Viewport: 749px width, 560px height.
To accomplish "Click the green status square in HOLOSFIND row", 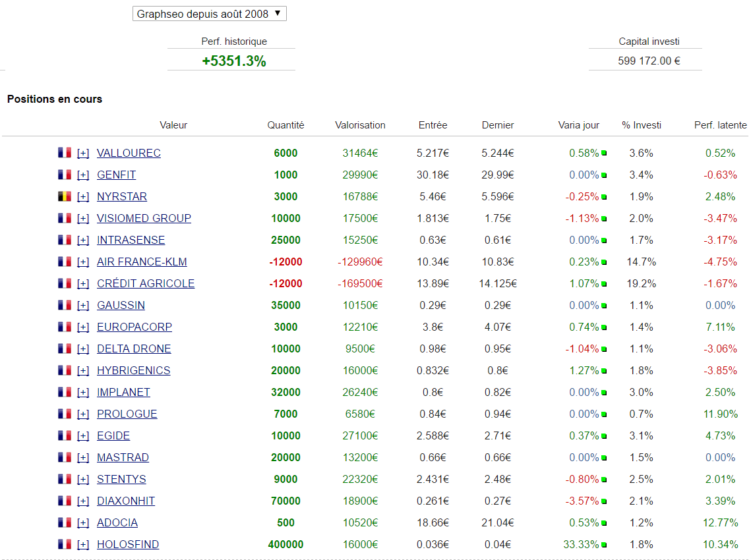I will click(x=604, y=545).
